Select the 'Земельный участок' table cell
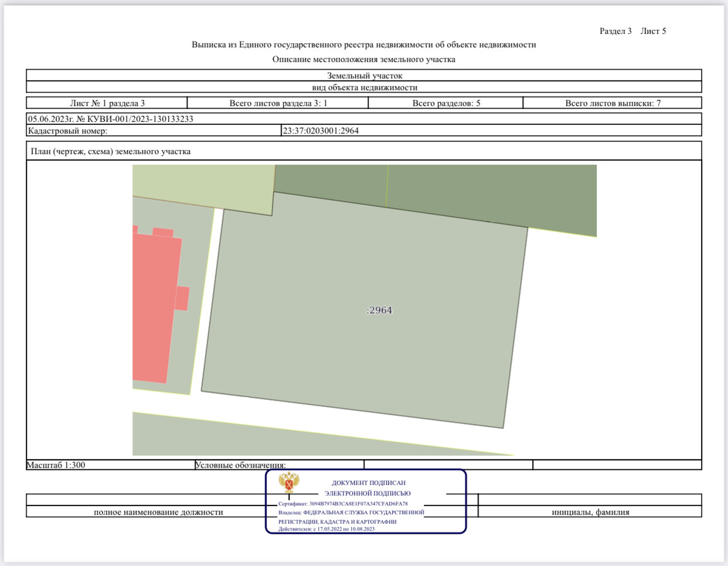 [364, 76]
